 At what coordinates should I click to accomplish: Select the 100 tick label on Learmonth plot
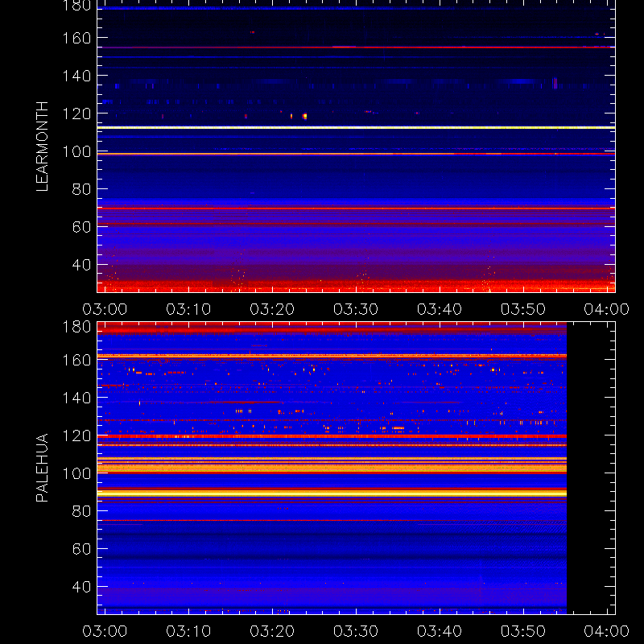tap(76, 151)
